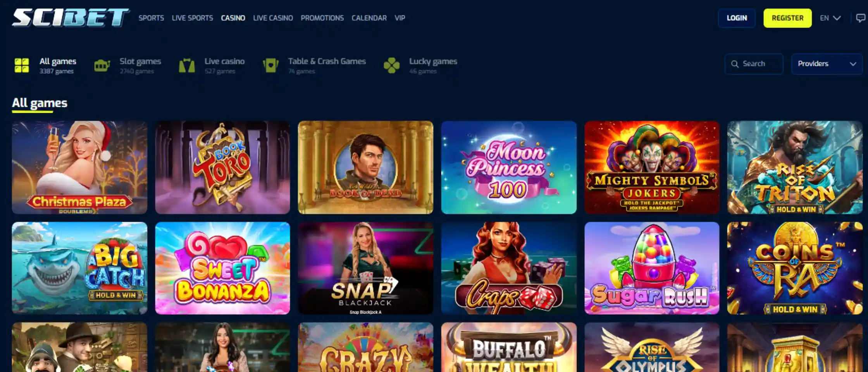The image size is (868, 372).
Task: Select the Live casino dealer icon
Action: 187,65
